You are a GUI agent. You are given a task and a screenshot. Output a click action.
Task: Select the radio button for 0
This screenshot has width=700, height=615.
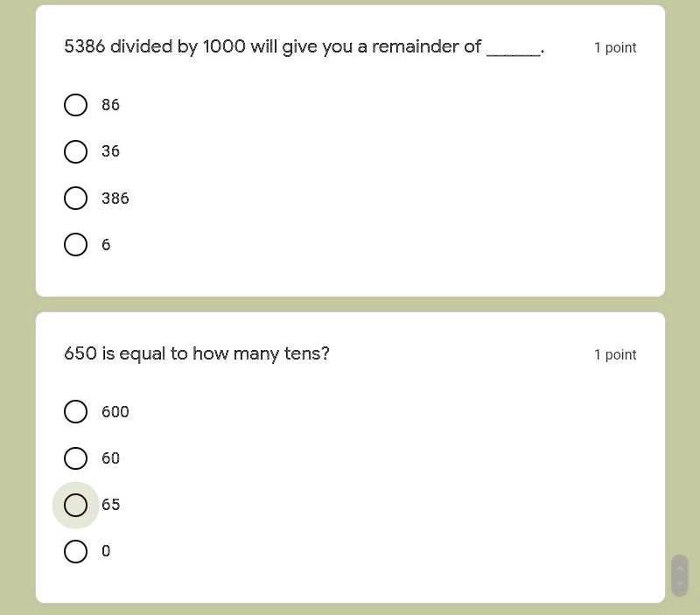pos(76,551)
